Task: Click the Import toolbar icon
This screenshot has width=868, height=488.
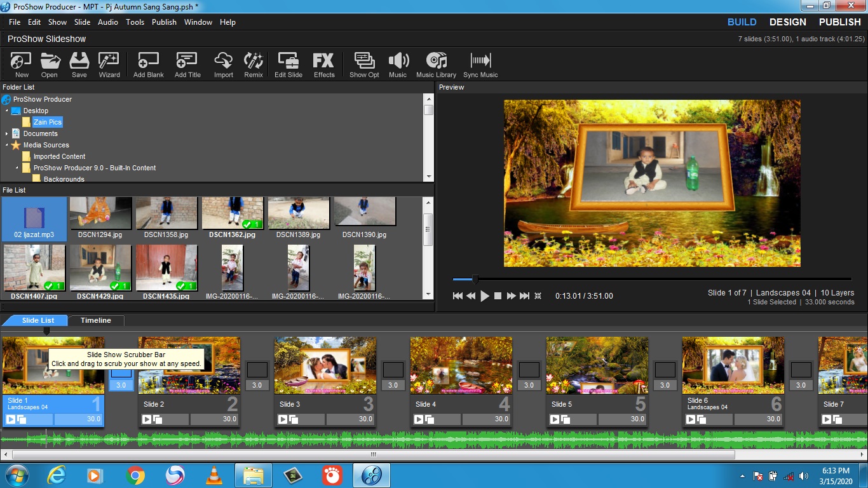Action: (224, 65)
